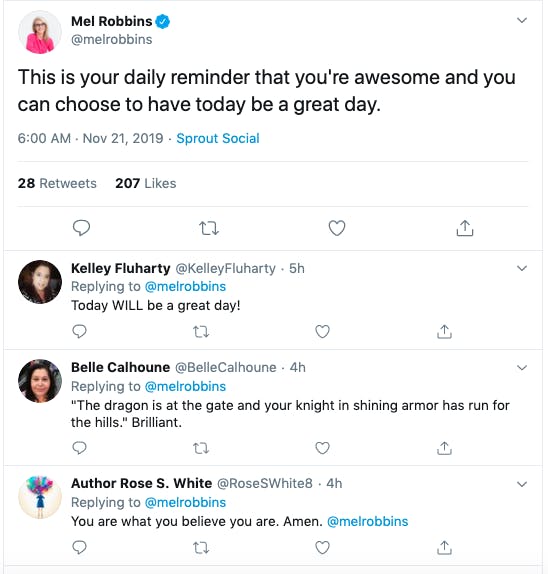548x574 pixels.
Task: Like Kelley Fluharty's reply
Action: (322, 332)
